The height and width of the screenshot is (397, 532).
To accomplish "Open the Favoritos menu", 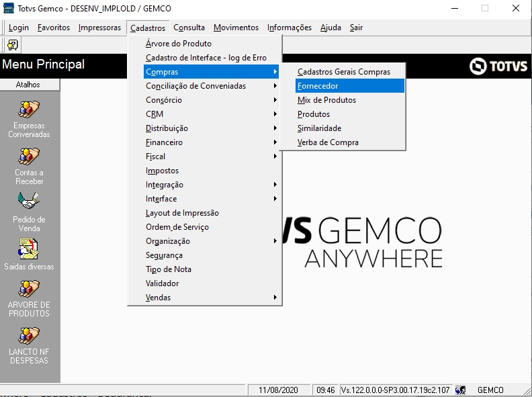I will tap(54, 28).
